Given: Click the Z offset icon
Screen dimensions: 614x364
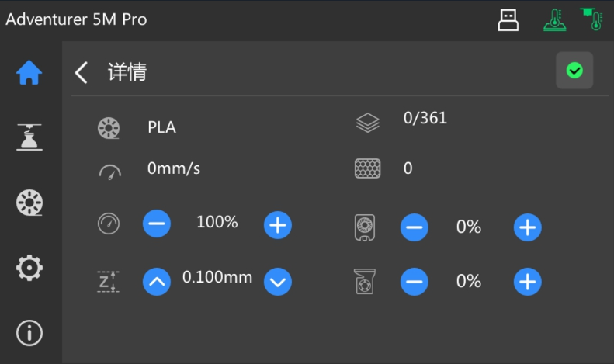Looking at the screenshot, I should tap(108, 282).
